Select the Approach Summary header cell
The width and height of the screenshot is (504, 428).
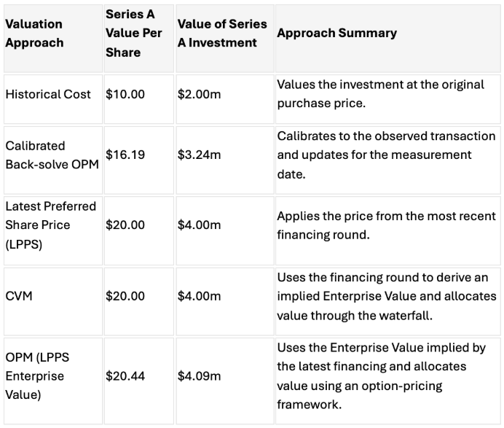click(388, 39)
